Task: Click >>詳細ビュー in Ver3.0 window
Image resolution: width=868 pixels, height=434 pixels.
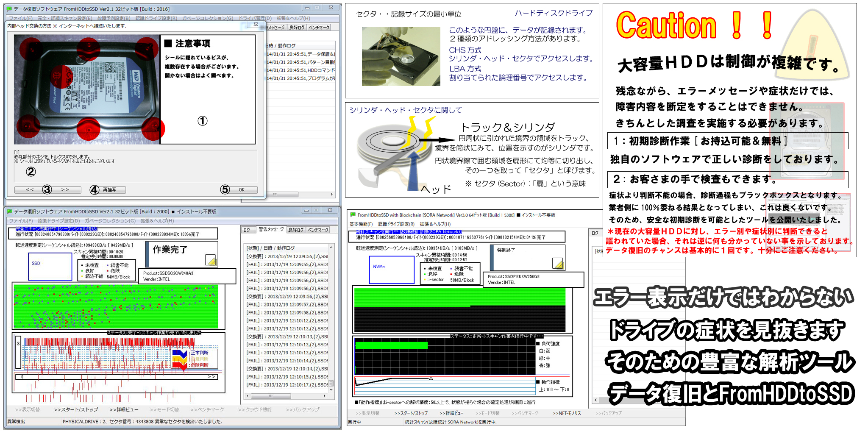Action: [x=451, y=413]
